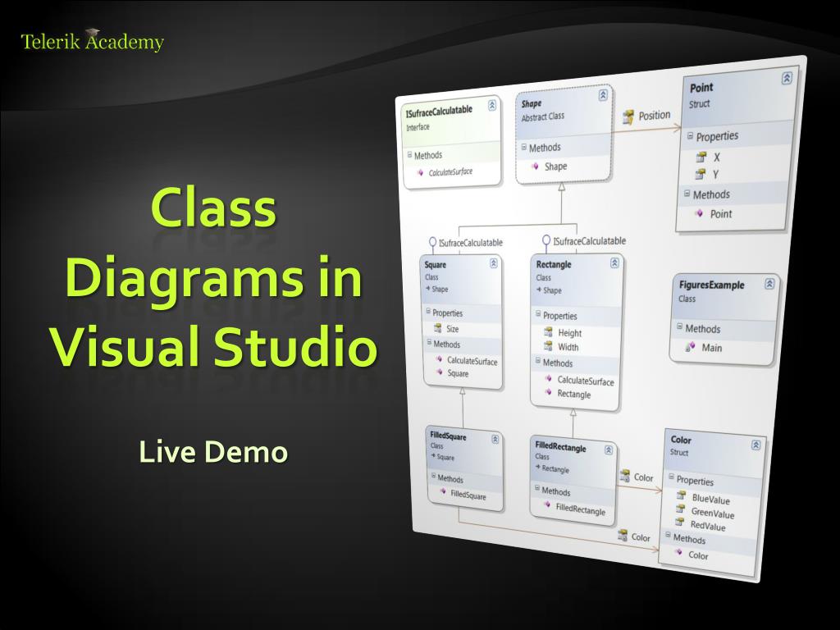Collapse Properties section in Square class
Viewport: 840px width, 630px height.
[428, 311]
